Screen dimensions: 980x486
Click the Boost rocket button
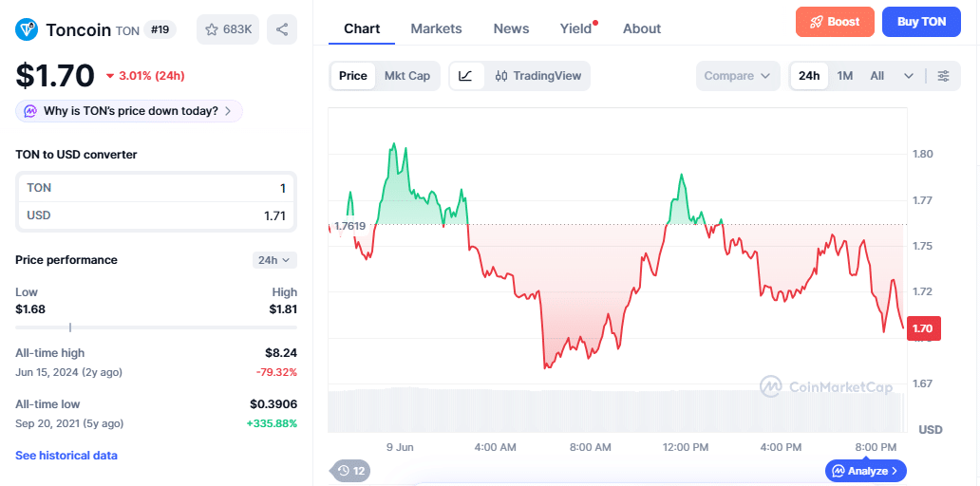835,22
